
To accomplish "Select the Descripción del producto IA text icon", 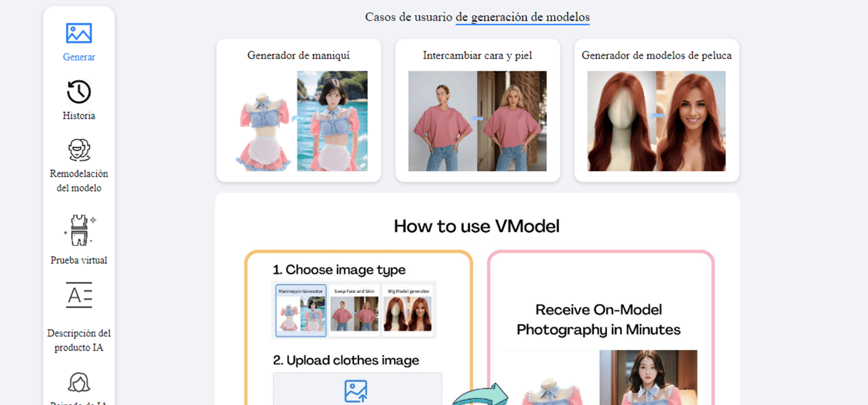I will coord(79,295).
